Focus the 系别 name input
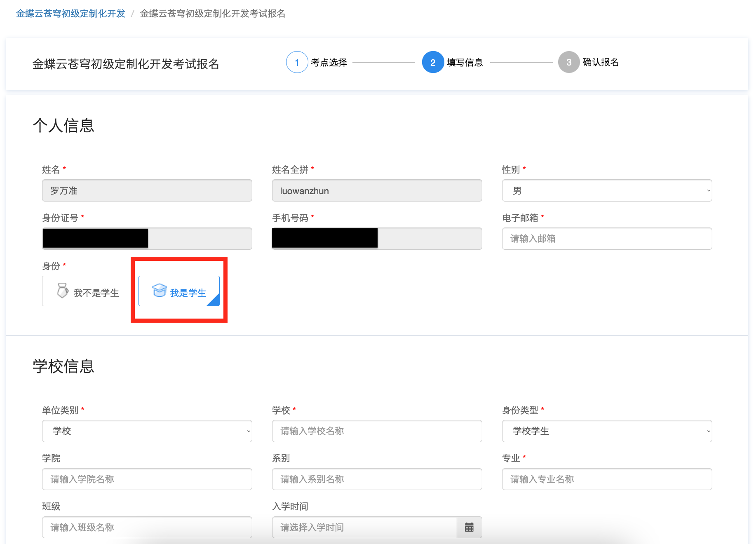756x544 pixels. pyautogui.click(x=377, y=479)
